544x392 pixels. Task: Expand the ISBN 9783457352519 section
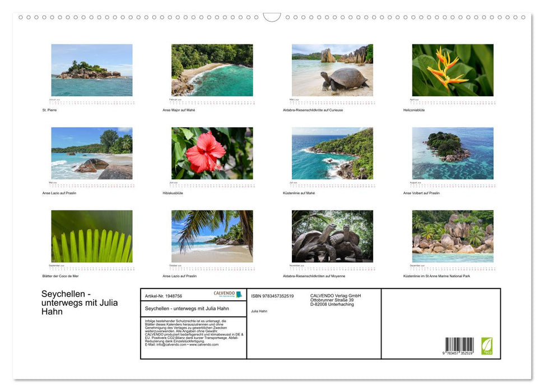pos(272,296)
